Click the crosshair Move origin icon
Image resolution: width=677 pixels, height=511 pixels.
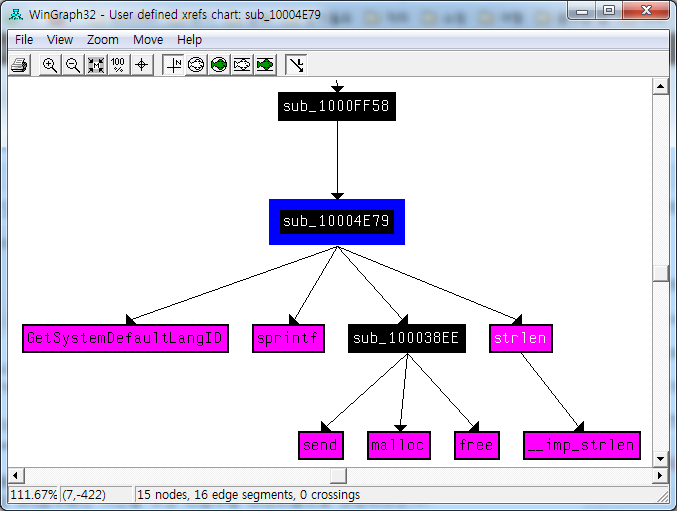click(142, 65)
